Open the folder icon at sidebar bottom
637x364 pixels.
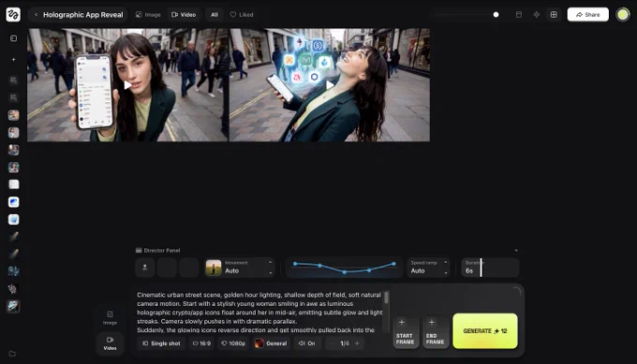[x=12, y=354]
